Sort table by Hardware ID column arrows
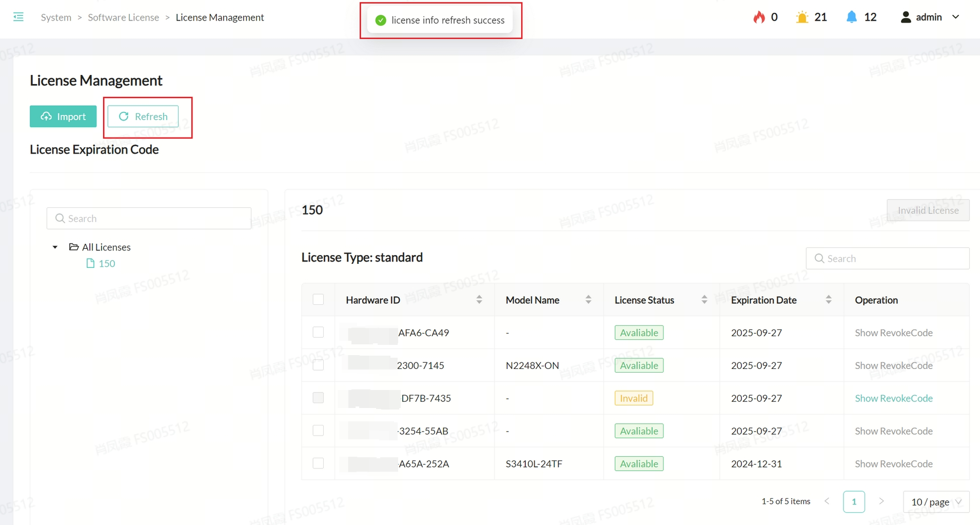980x525 pixels. pyautogui.click(x=479, y=300)
